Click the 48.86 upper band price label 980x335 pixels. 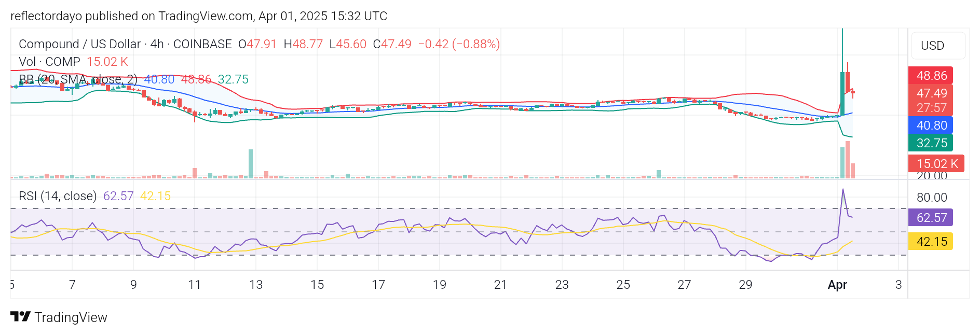pyautogui.click(x=932, y=76)
